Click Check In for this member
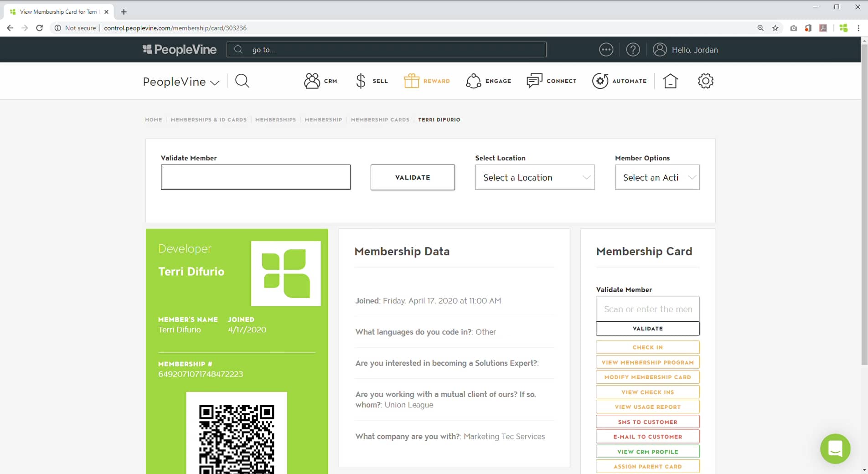 [647, 347]
